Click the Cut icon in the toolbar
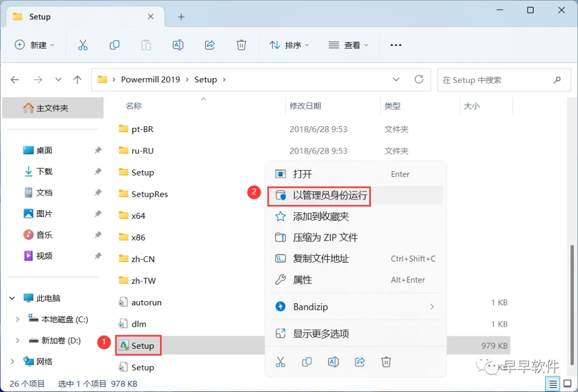 coord(83,45)
